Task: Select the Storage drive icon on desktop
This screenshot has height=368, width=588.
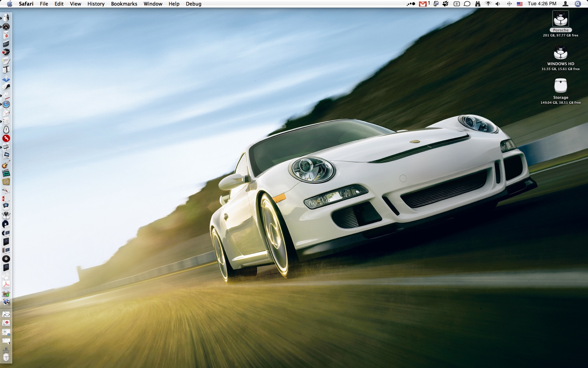Action: [x=561, y=86]
